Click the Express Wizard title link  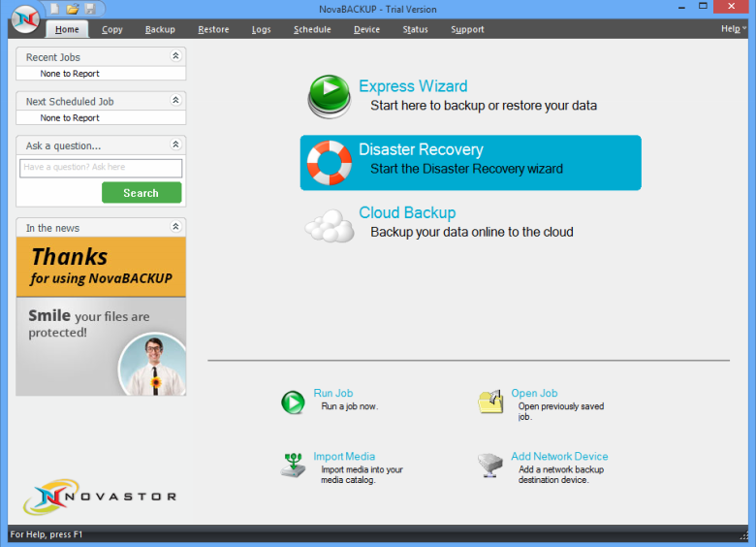[413, 86]
